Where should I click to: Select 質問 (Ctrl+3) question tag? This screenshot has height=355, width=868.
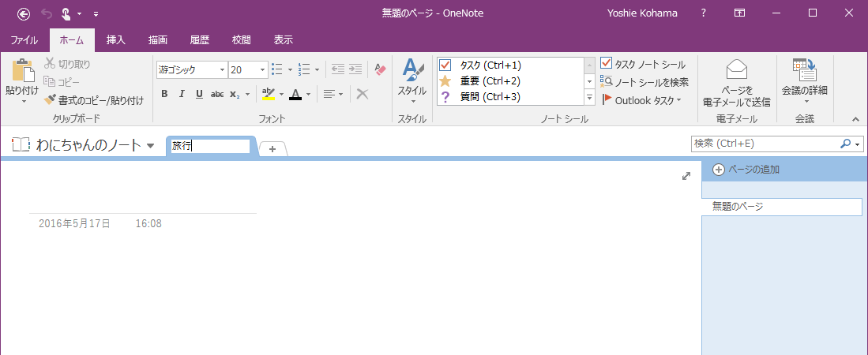tap(510, 97)
